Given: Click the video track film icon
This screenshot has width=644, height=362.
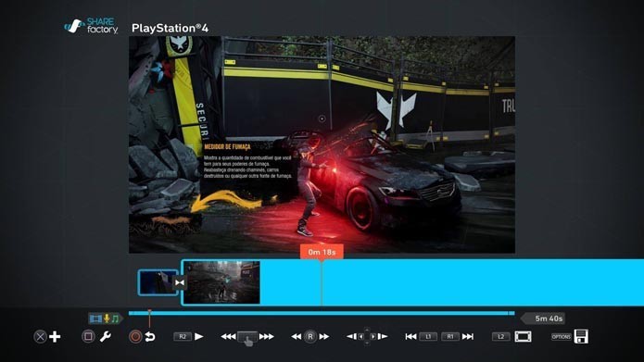Looking at the screenshot, I should 95,318.
